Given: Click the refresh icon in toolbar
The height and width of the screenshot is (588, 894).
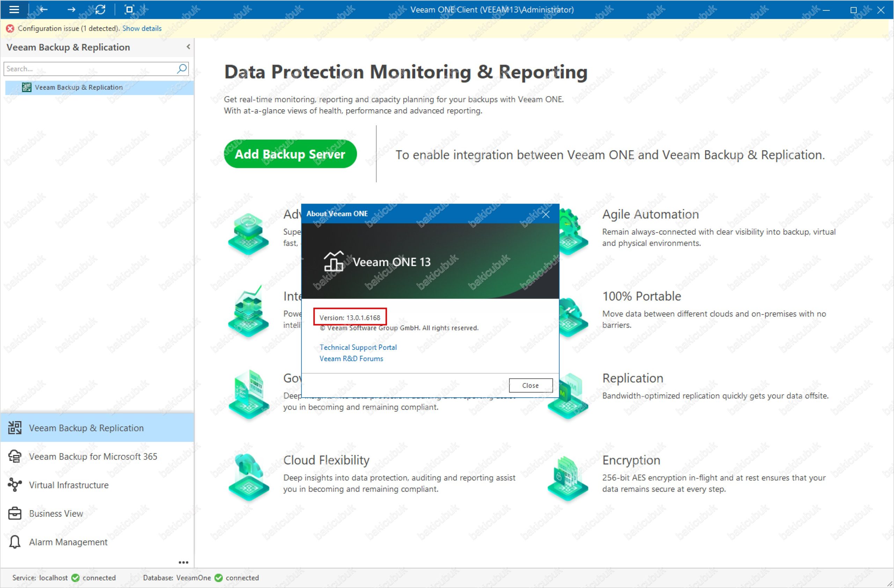Looking at the screenshot, I should click(x=100, y=9).
